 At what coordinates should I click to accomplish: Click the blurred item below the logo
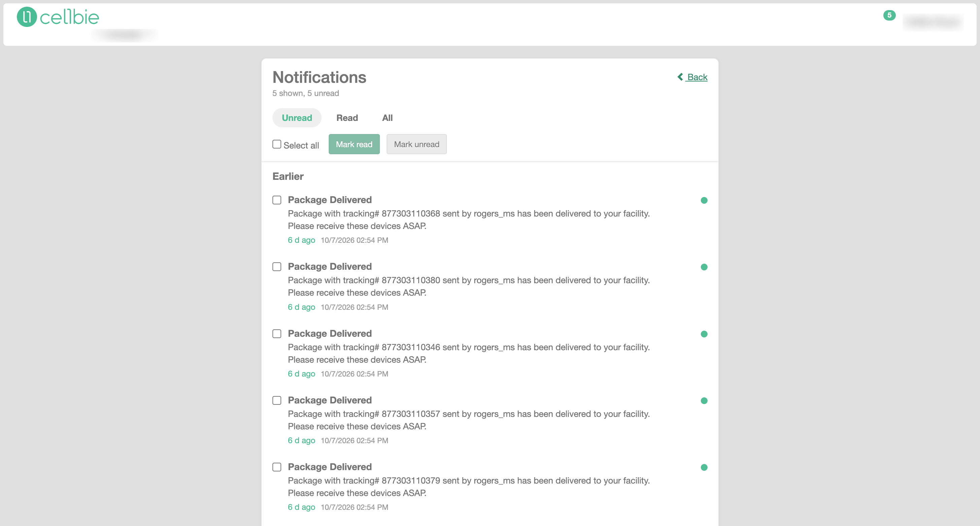pos(124,35)
